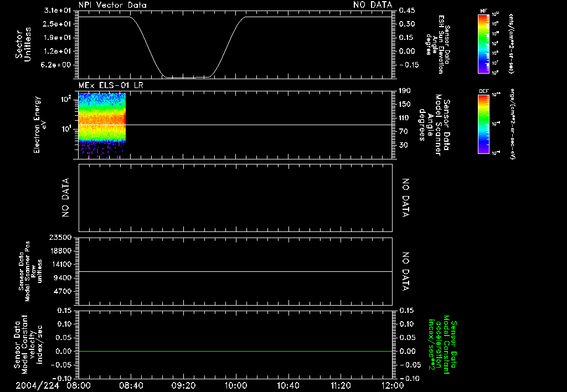Click the '2.5e+01' sector tick label
This screenshot has height=392, width=567.
click(57, 24)
